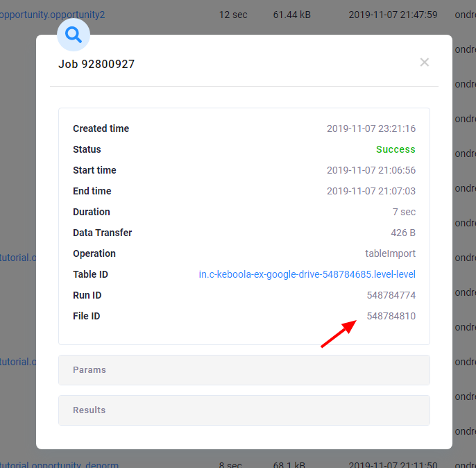Open tutorial.opportunity_denorm link in background list
Screen dimensions: 476x468
59,465
